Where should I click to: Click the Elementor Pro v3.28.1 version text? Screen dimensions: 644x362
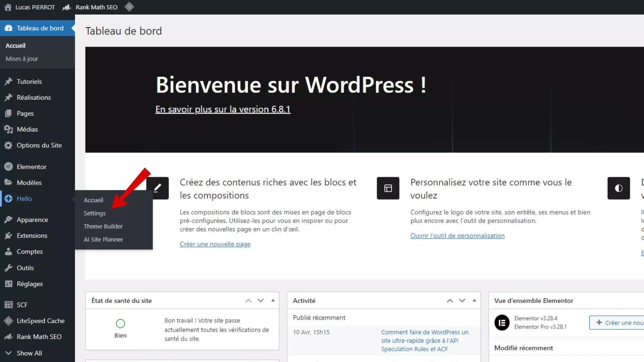(540, 326)
